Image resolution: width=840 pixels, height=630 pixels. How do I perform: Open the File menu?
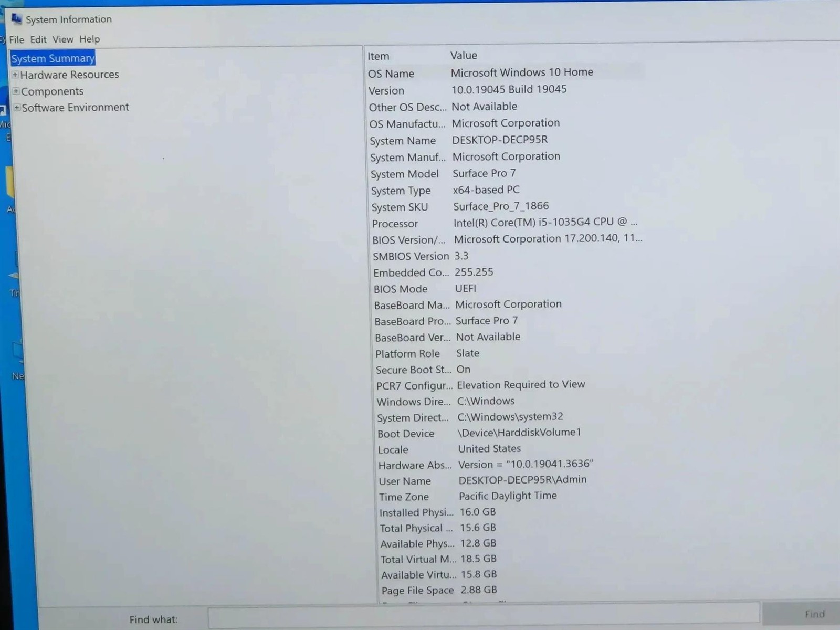(x=16, y=39)
